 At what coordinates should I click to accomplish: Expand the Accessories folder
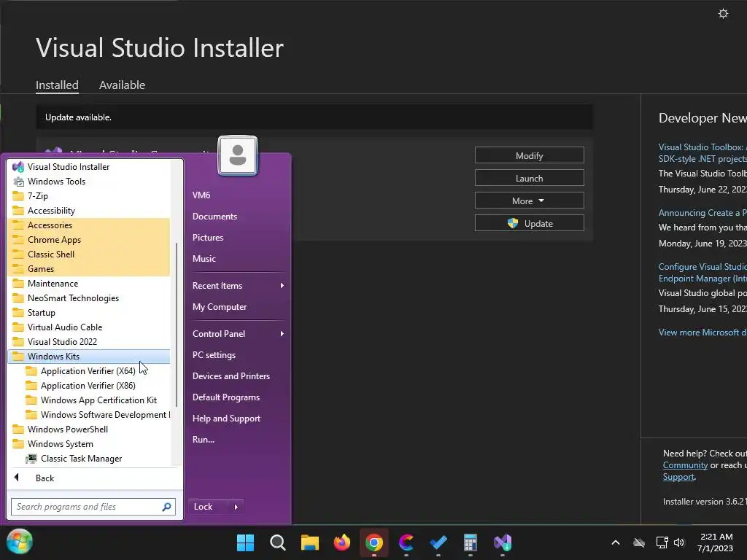coord(88,225)
